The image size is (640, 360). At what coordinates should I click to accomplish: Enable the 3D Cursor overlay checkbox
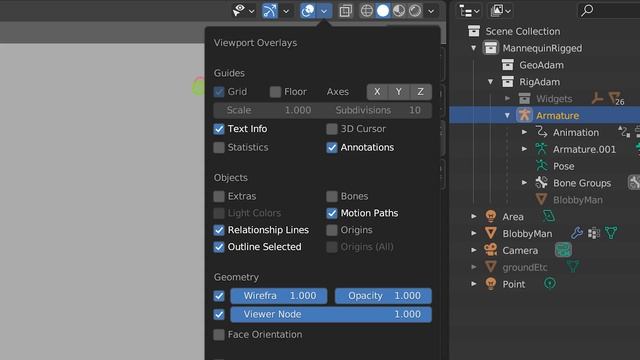[332, 129]
